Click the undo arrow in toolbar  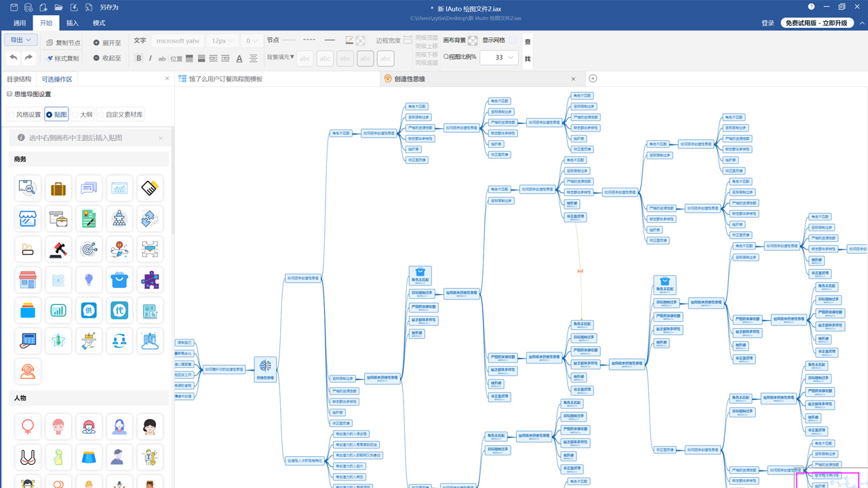(x=13, y=58)
